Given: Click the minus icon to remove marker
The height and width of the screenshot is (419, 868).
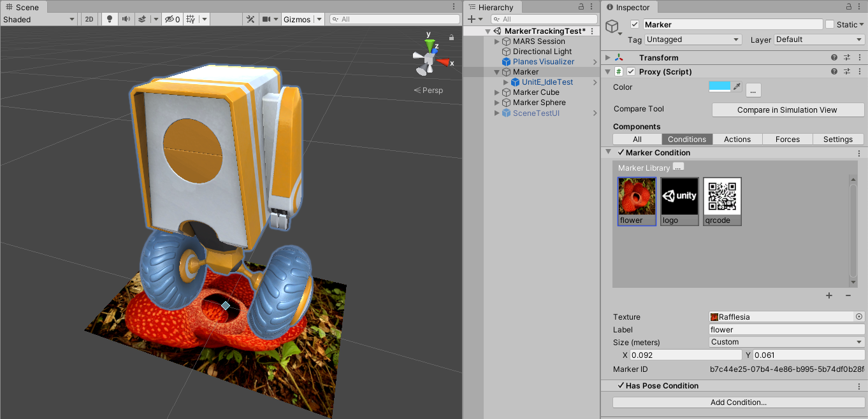Looking at the screenshot, I should click(x=848, y=295).
